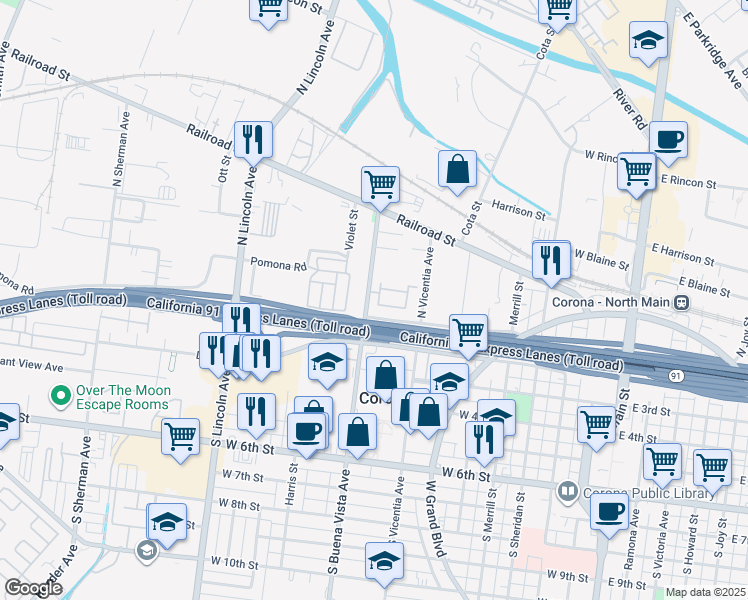The height and width of the screenshot is (600, 748).
Task: Open the Map data ©2025 attribution
Action: click(706, 592)
